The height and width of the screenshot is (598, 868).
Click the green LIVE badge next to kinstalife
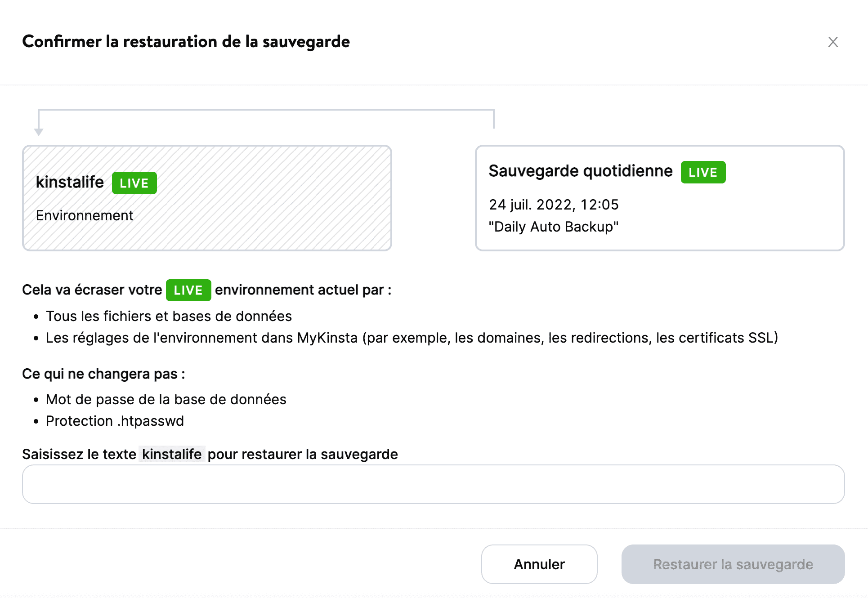pos(134,183)
